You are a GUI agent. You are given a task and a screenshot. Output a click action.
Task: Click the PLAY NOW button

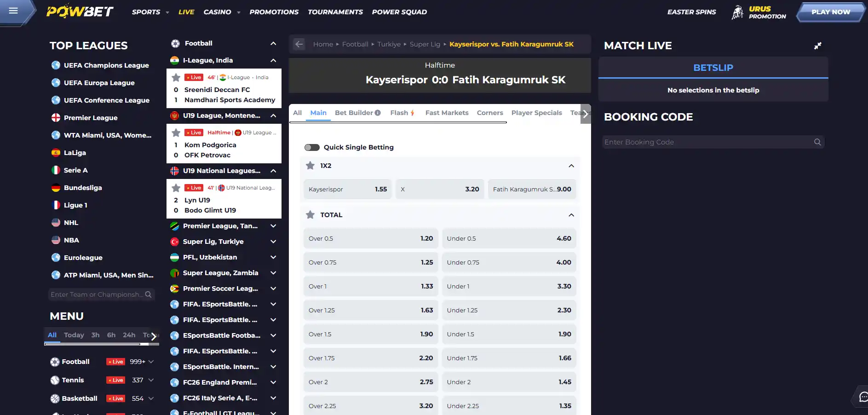831,12
